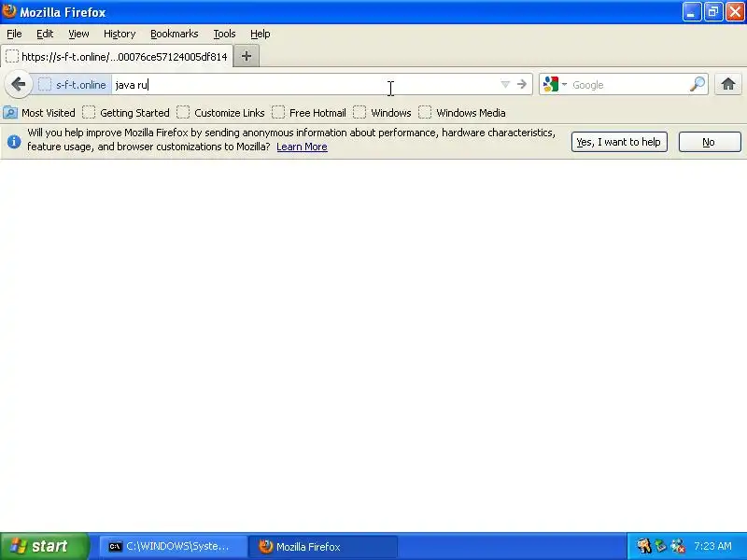Image resolution: width=747 pixels, height=560 pixels.
Task: Click into the address bar text field
Action: (x=305, y=85)
